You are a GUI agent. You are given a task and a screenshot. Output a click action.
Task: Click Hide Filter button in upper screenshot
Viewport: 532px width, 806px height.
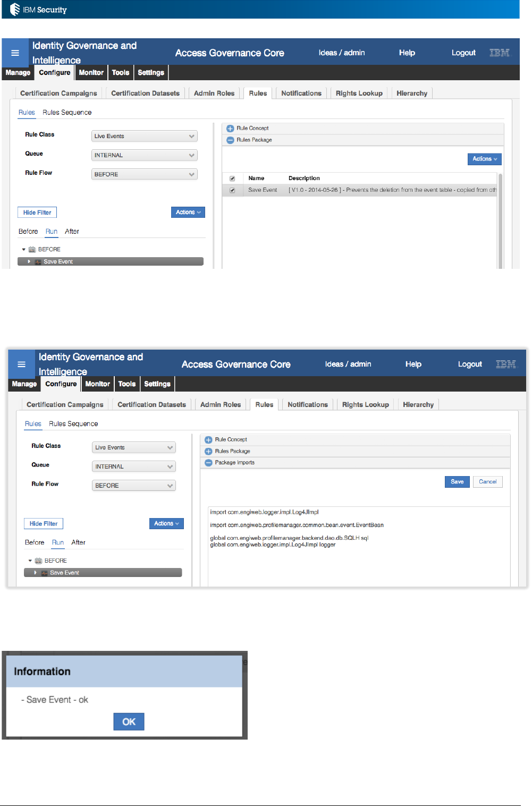(x=37, y=213)
